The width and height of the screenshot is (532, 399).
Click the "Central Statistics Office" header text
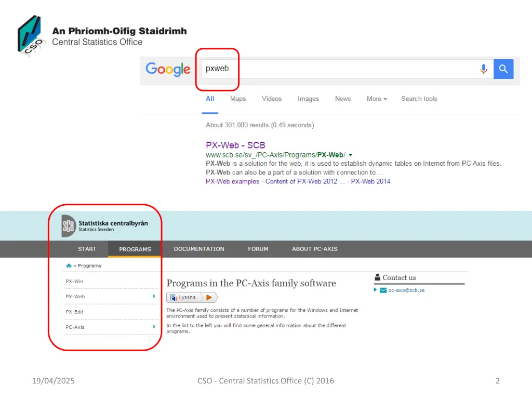(97, 42)
